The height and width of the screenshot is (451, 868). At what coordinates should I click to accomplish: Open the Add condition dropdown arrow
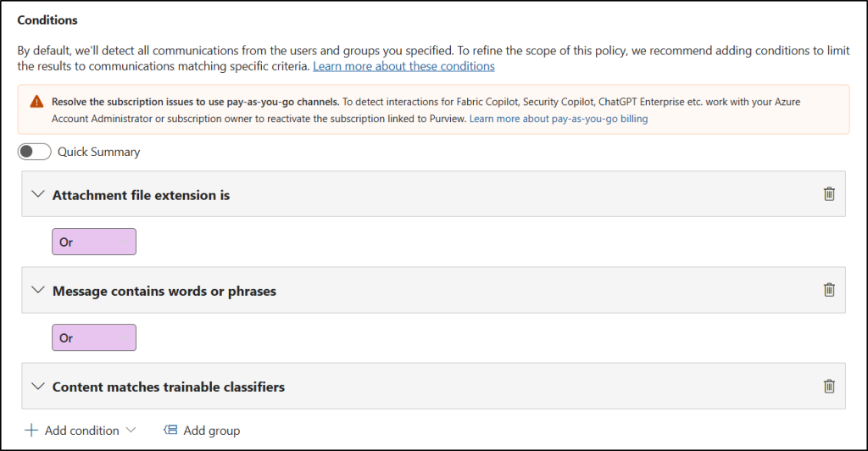(131, 431)
